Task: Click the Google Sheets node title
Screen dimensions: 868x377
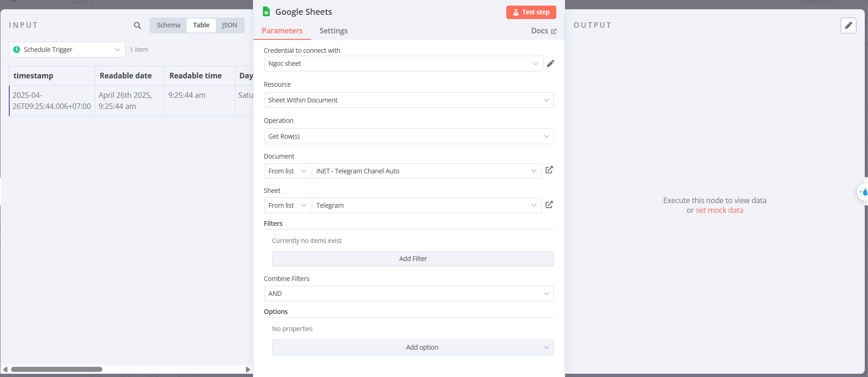Action: [303, 12]
